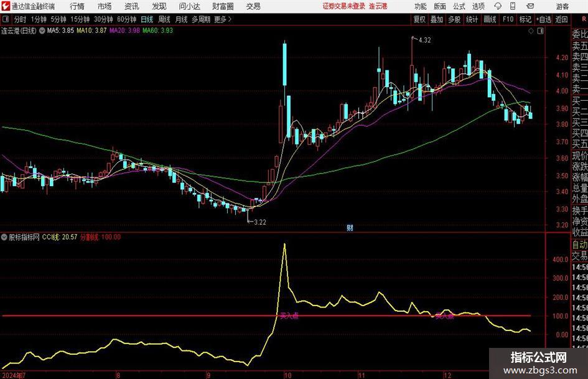This screenshot has width=588, height=379.
Task: Open the 多周期 multi-period view
Action: (x=200, y=19)
